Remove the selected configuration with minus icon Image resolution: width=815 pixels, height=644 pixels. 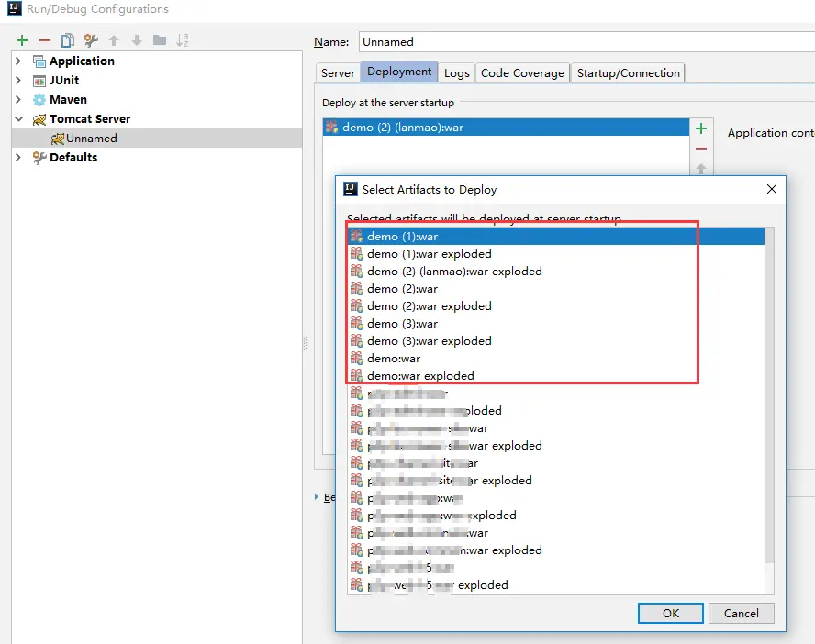tap(45, 40)
